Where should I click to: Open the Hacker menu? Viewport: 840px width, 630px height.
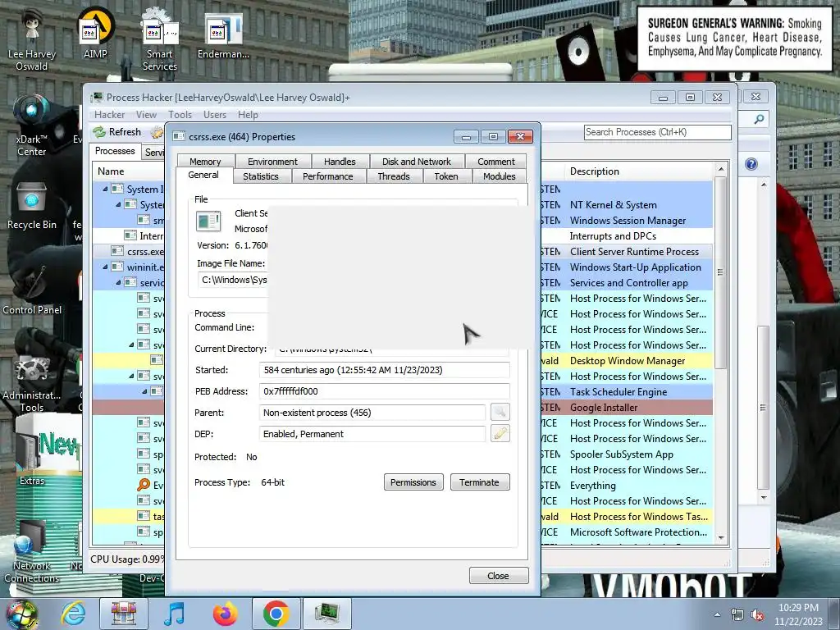point(109,115)
